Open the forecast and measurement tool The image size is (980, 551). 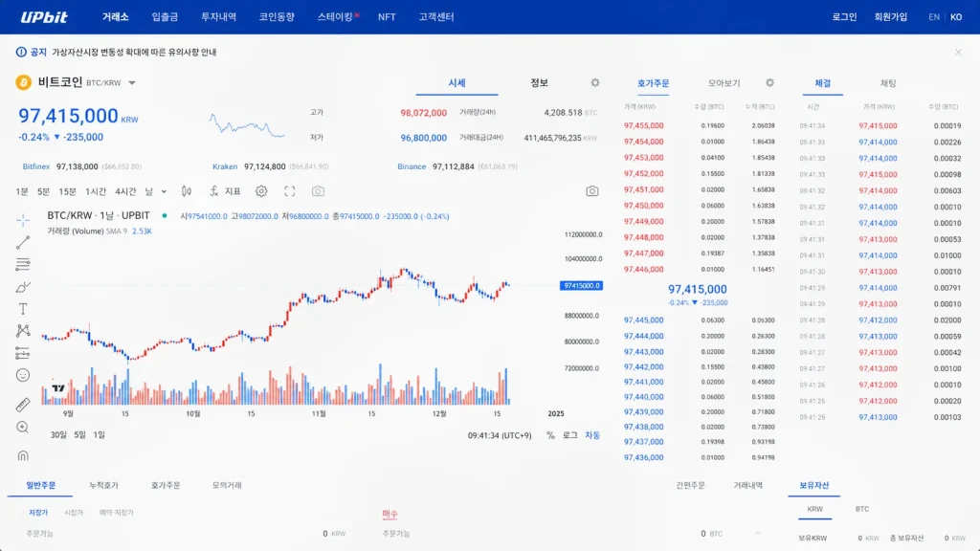tap(23, 353)
